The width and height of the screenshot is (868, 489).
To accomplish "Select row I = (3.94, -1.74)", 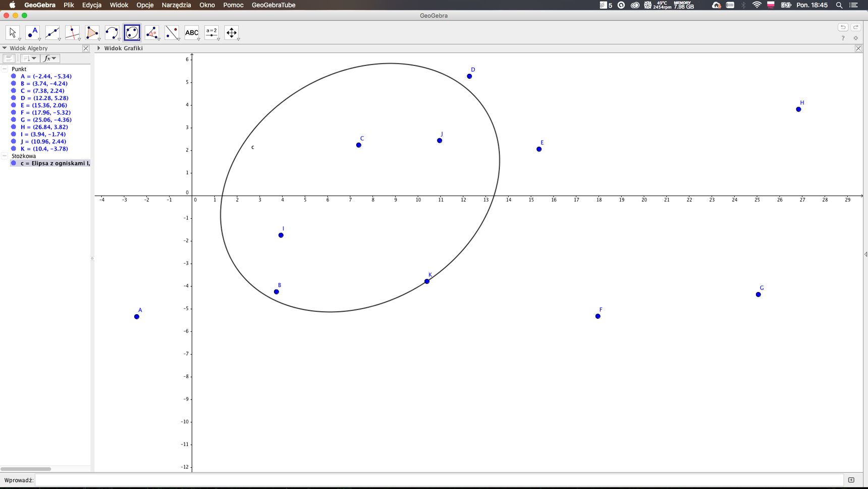I will click(43, 134).
